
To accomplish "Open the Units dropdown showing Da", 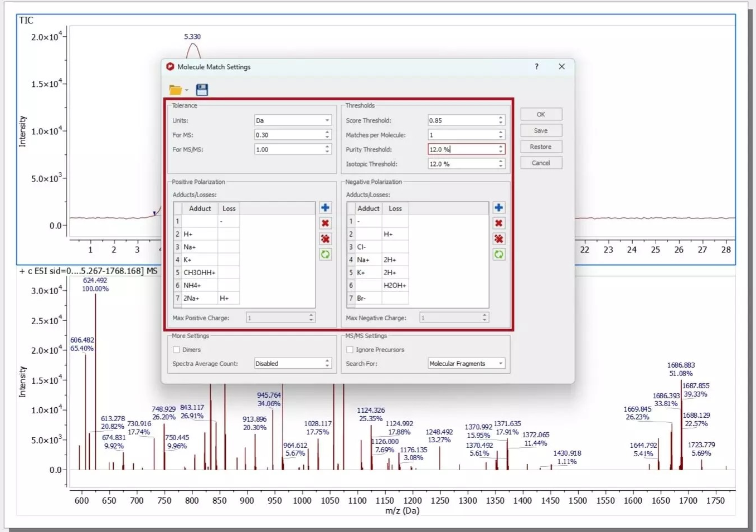I will tap(293, 120).
